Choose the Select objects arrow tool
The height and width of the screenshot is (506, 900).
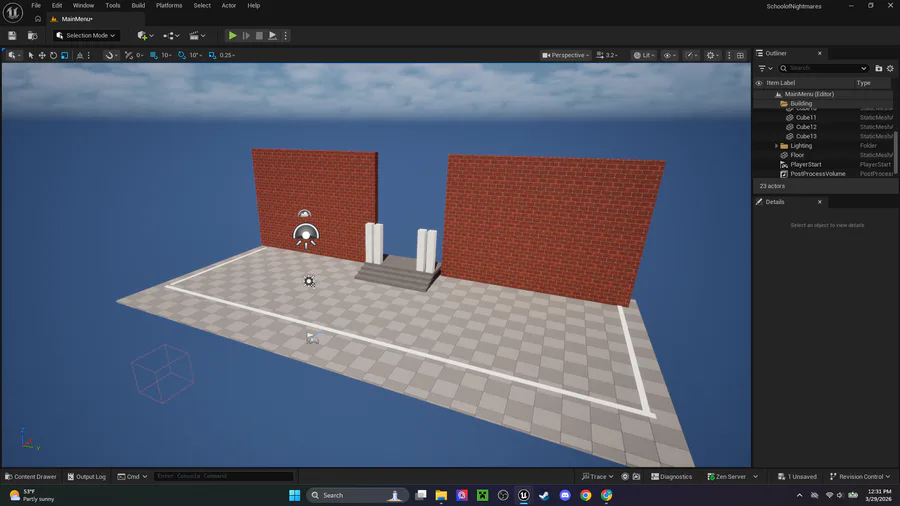click(x=31, y=55)
